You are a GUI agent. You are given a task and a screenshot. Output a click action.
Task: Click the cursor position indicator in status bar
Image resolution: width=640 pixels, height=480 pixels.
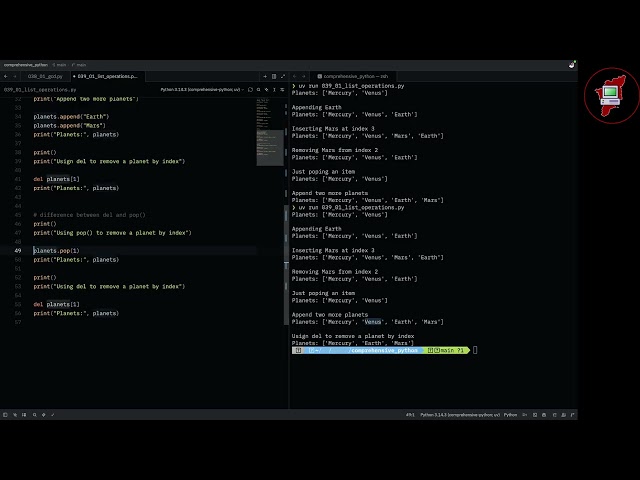(x=410, y=415)
